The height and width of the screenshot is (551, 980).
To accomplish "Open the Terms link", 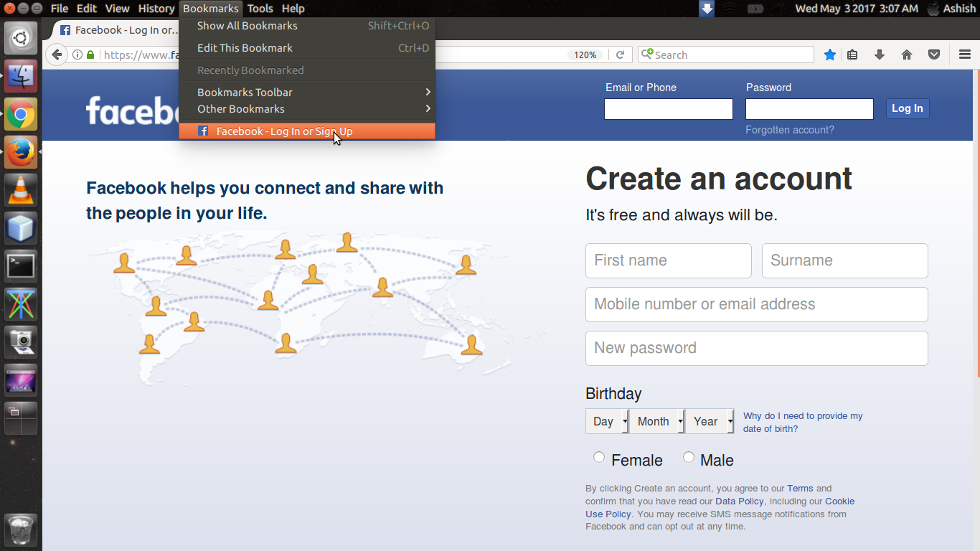I will tap(800, 488).
